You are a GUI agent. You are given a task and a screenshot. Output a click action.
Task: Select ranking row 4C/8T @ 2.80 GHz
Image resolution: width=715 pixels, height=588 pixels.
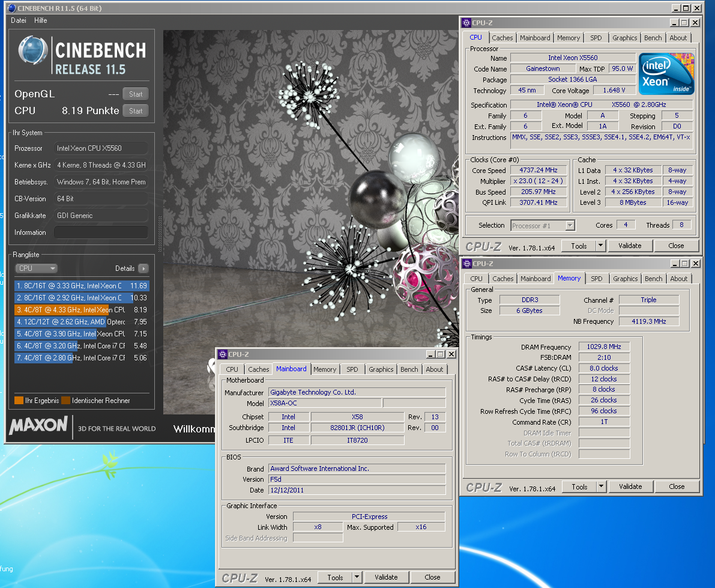click(82, 357)
